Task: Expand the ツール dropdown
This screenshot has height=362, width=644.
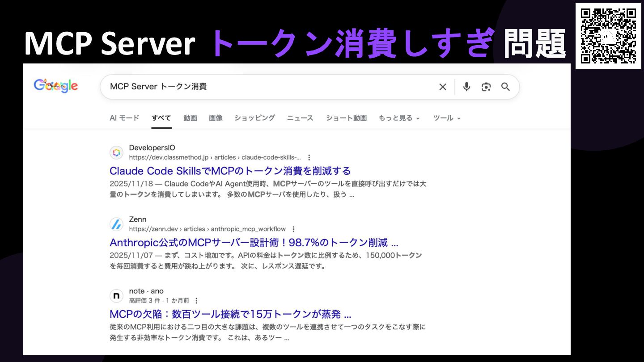Action: coord(447,118)
